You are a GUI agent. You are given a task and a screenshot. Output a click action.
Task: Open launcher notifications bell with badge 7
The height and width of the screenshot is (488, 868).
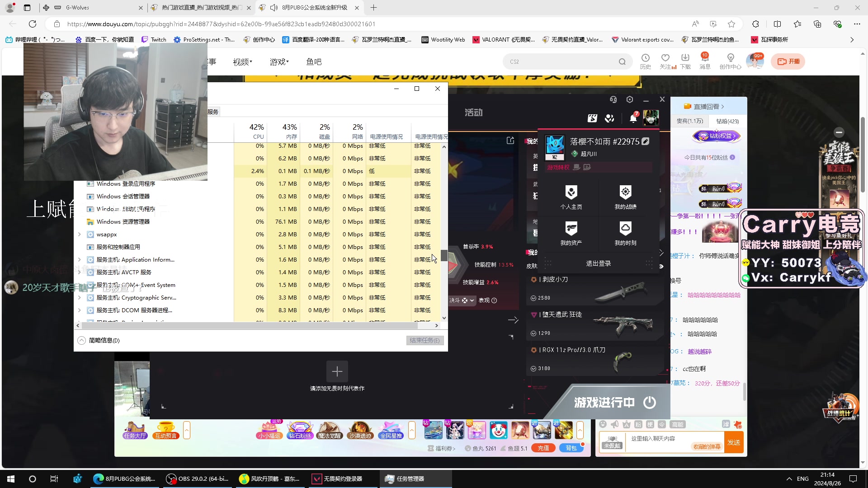[x=633, y=118]
